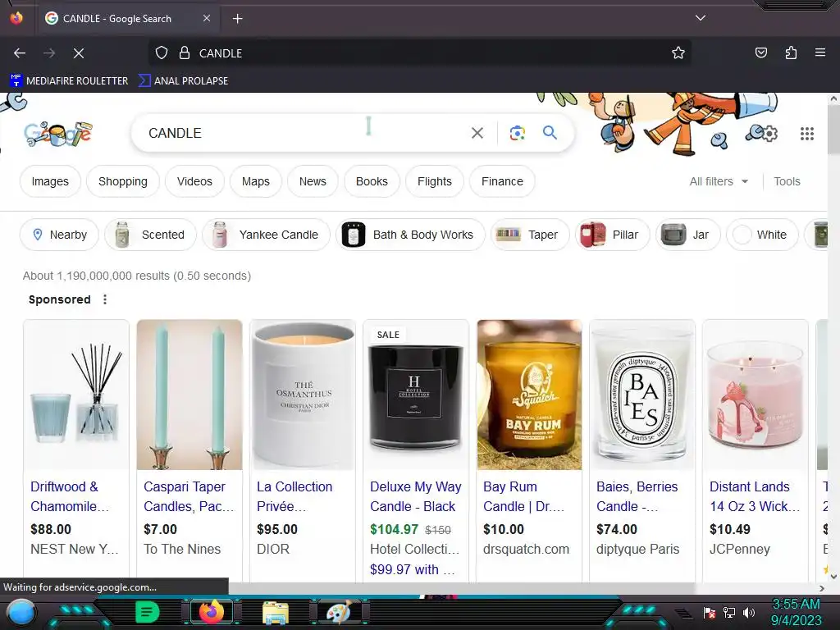Open Paint from the taskbar
Screen dimensions: 840x630
pyautogui.click(x=339, y=612)
